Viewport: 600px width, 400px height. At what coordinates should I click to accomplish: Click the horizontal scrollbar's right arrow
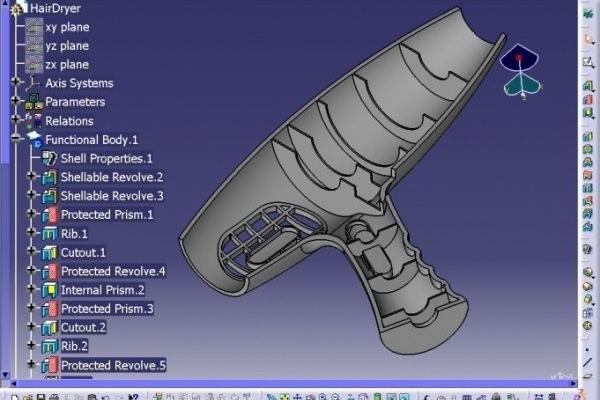tap(573, 383)
